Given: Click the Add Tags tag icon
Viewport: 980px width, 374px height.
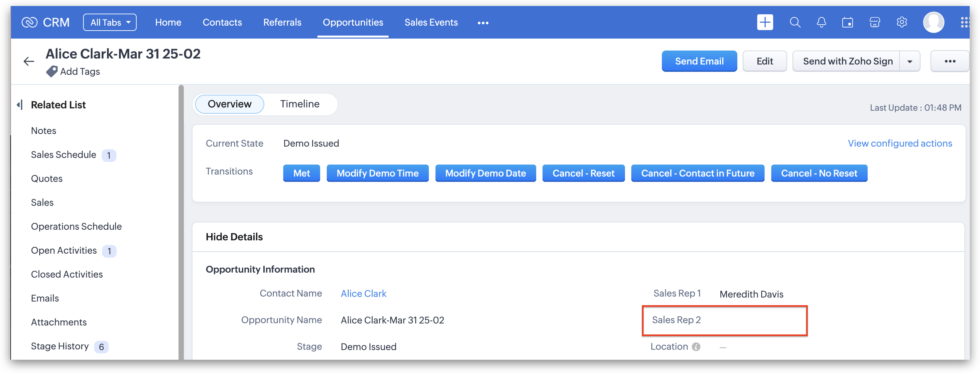Looking at the screenshot, I should pyautogui.click(x=52, y=71).
